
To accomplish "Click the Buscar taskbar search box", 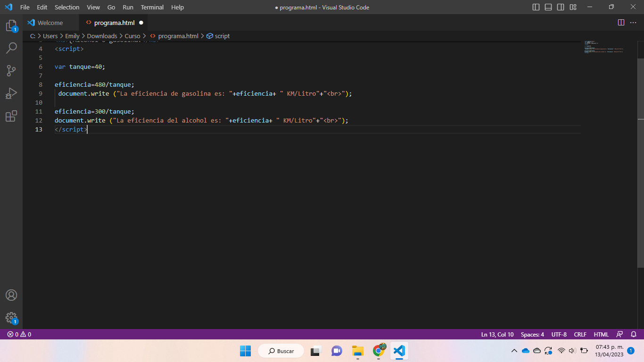I will [281, 351].
